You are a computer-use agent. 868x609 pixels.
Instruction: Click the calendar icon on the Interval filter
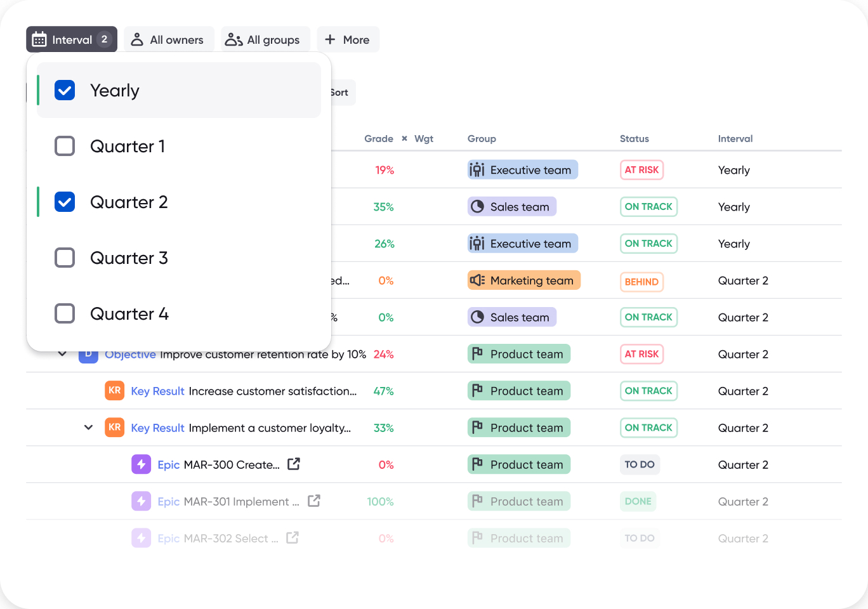[39, 39]
